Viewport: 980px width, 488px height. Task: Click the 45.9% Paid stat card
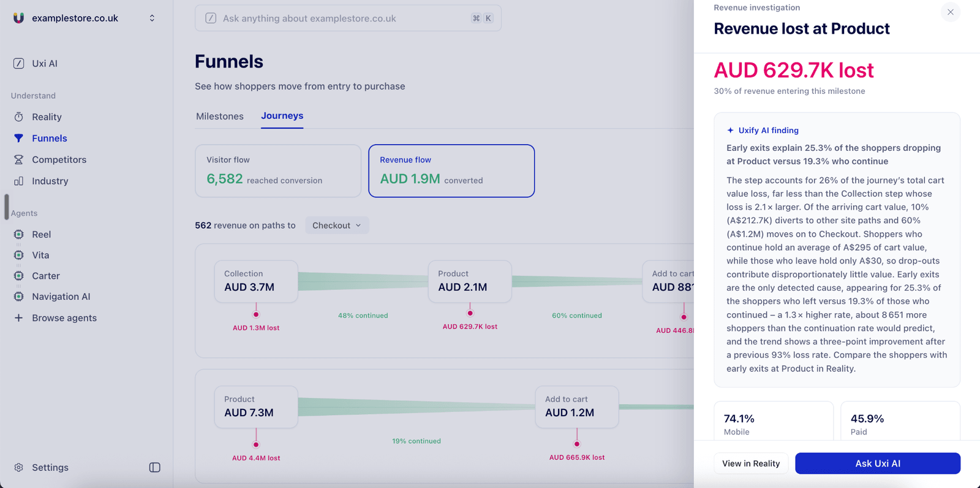tap(900, 421)
